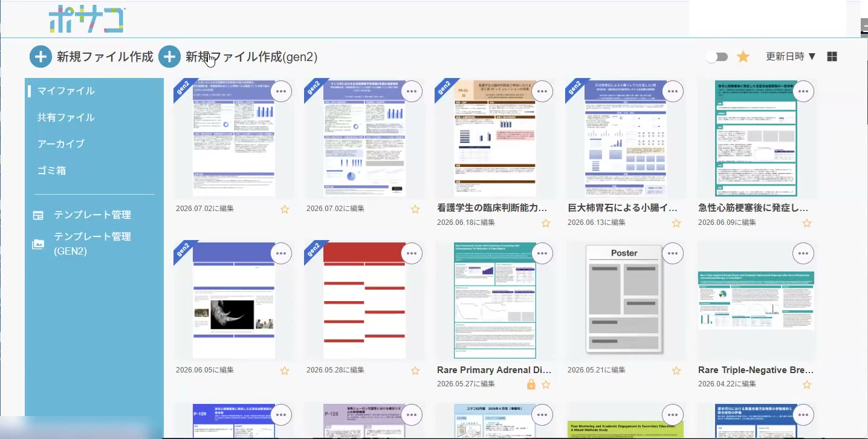Screen dimensions: 868x439
Task: Open the ... menu on the P-125 poster card
Action: pyautogui.click(x=412, y=415)
